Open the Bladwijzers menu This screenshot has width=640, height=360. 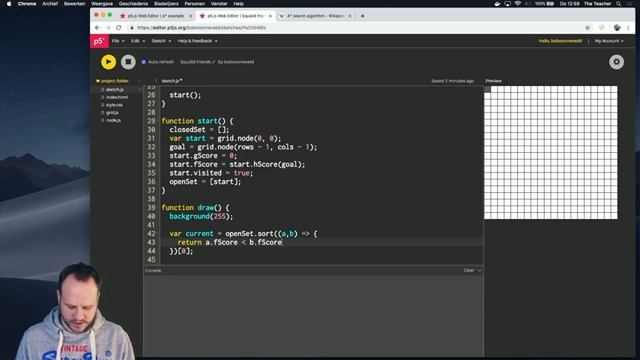pos(166,4)
